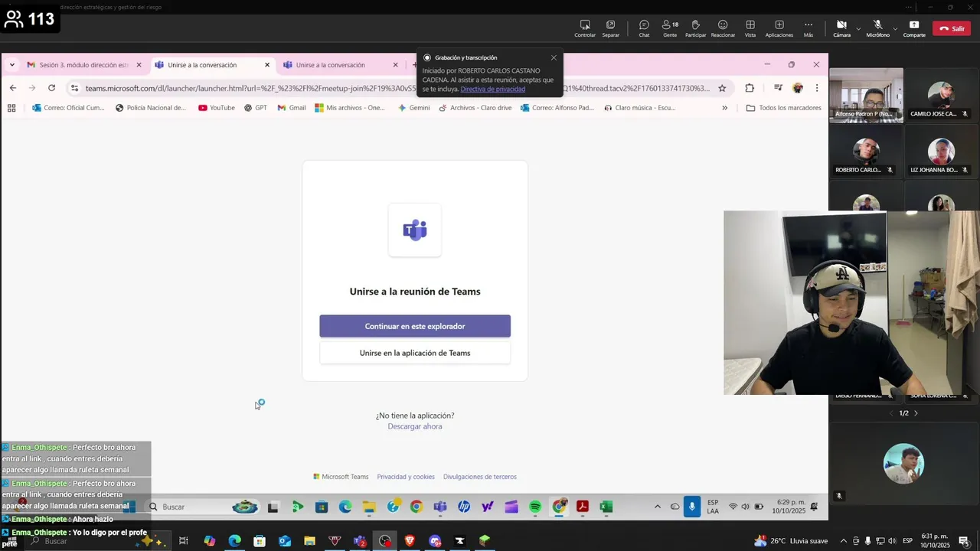980x551 pixels.
Task: Go to next participants page arrow
Action: tap(916, 413)
